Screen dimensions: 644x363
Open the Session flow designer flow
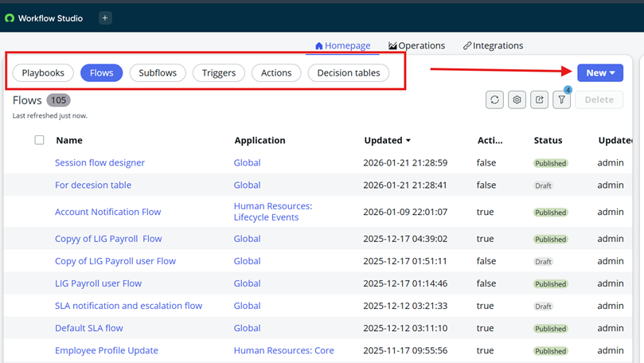(100, 162)
